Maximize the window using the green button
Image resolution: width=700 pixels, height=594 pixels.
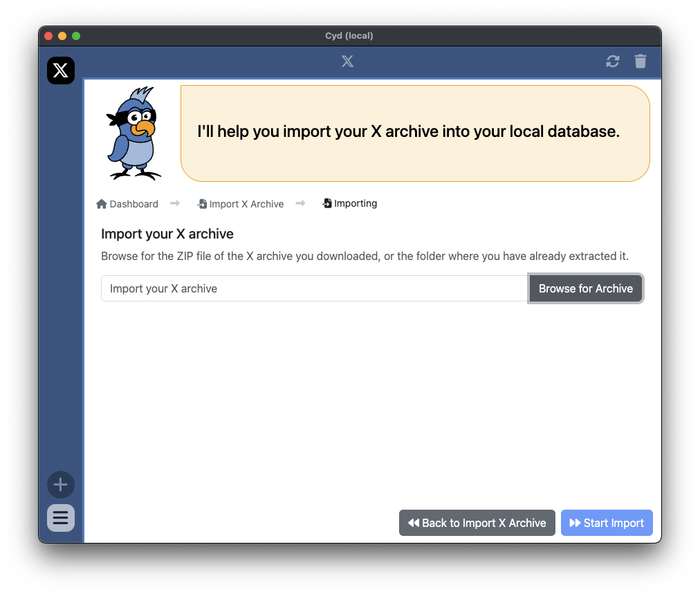[x=76, y=36]
